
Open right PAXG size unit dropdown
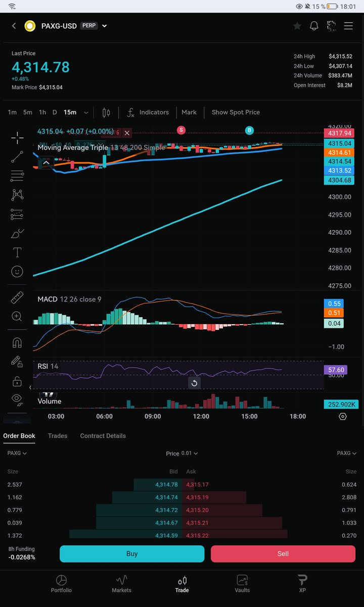click(347, 453)
